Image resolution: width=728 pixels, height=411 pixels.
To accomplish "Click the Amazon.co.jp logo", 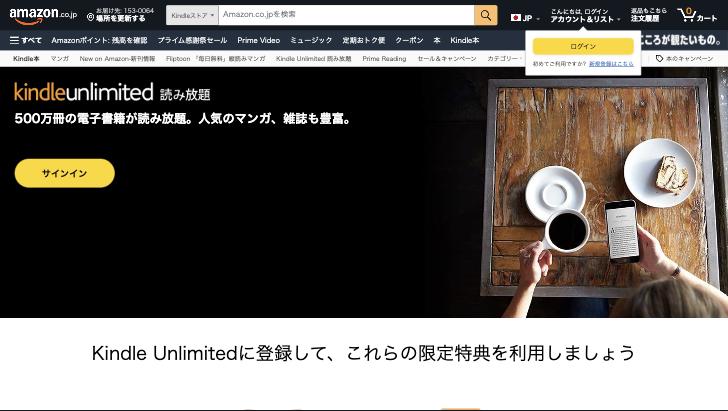I will point(43,15).
